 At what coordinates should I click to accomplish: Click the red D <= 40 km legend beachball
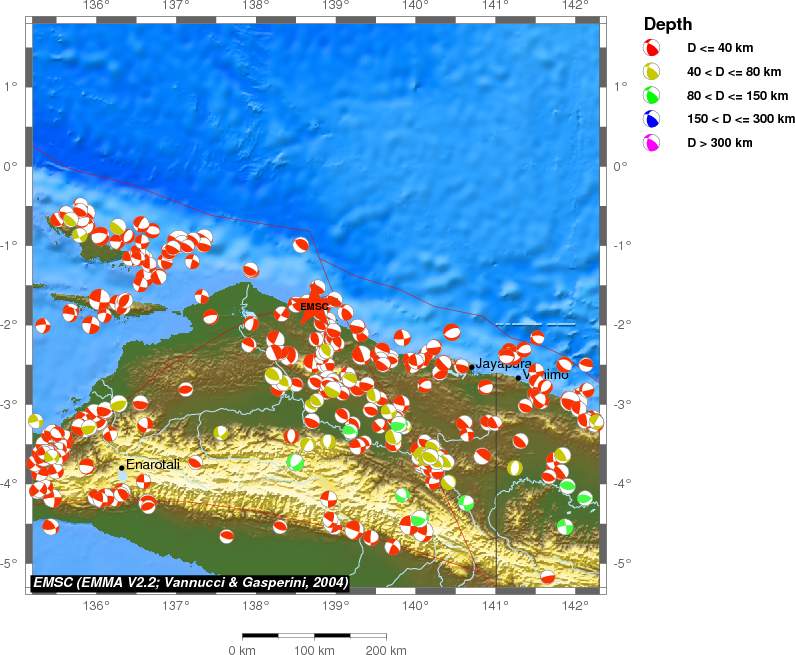point(652,48)
